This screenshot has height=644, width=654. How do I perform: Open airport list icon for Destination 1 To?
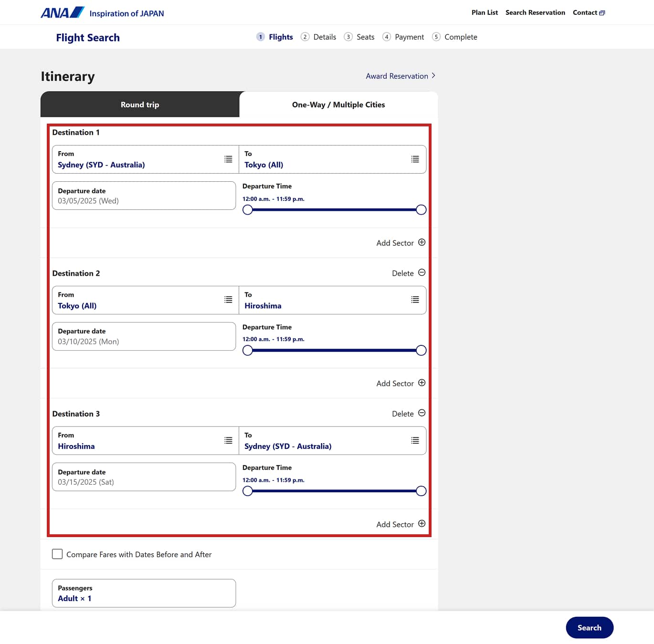[415, 159]
